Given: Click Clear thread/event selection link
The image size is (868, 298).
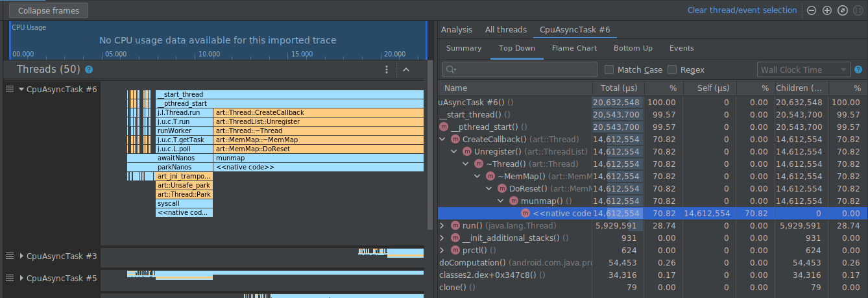Looking at the screenshot, I should pos(741,10).
